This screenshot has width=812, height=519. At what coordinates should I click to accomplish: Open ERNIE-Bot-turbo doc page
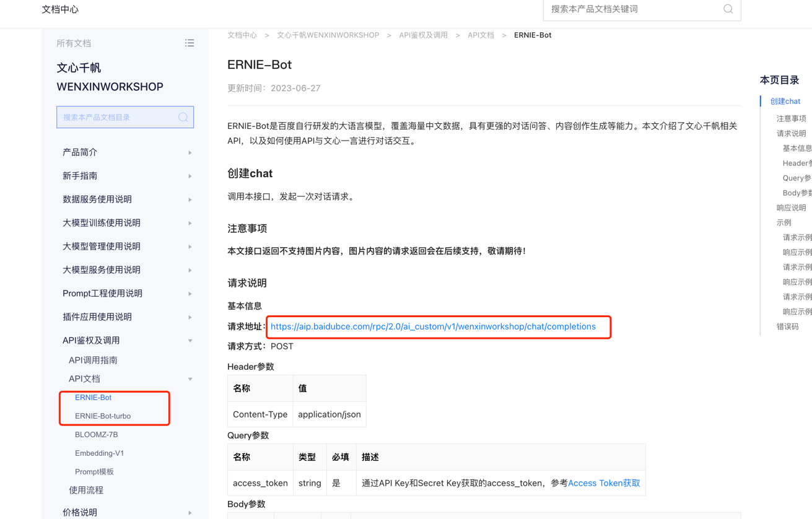click(103, 416)
